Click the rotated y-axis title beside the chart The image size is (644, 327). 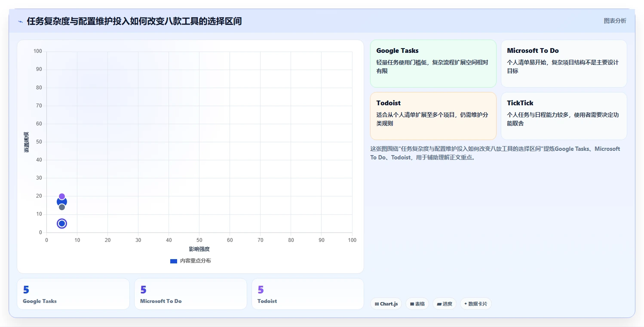pos(27,142)
